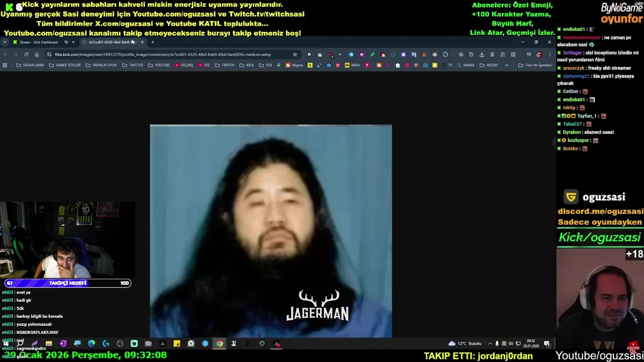
Task: Open Chrome in the taskbar
Action: pos(219,344)
